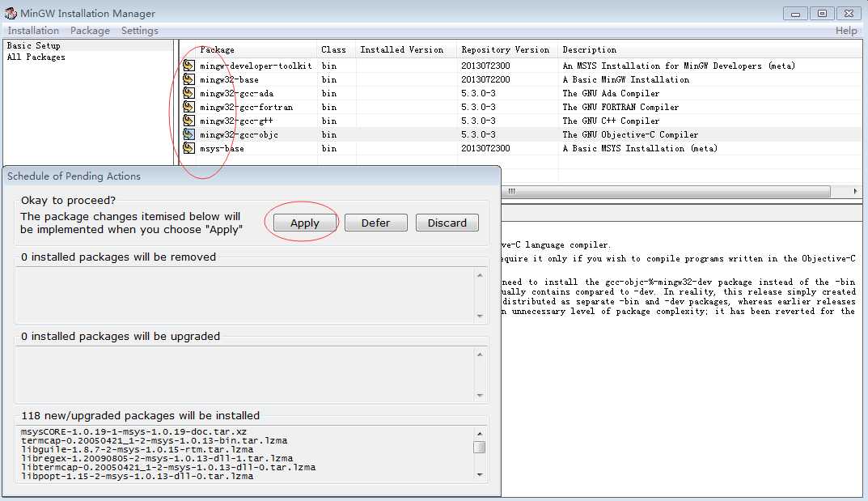Screen dimensions: 868x501
Task: Open the Installation menu
Action: coord(33,31)
